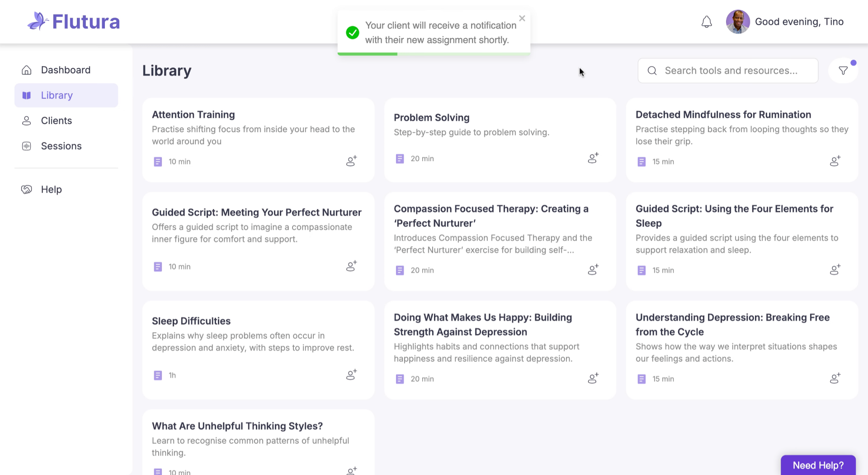Open the filter options icon

tap(843, 71)
